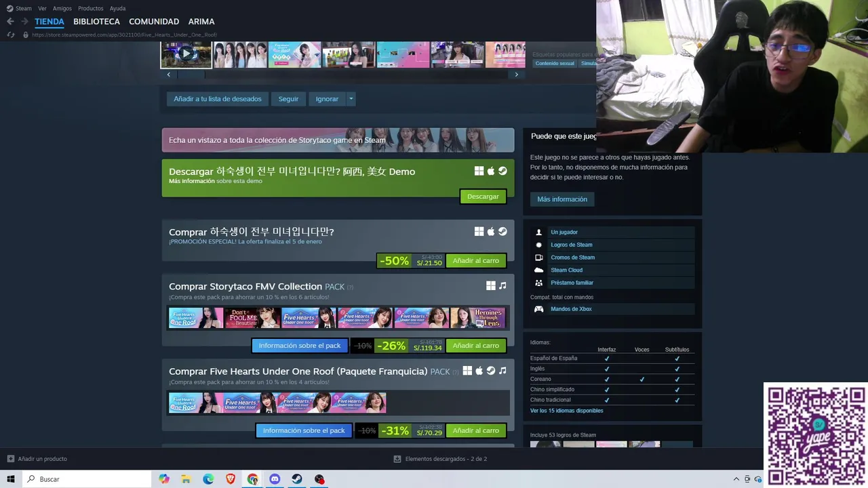Click the music note icon in the Paquete Franquicia row
This screenshot has width=868, height=488.
[502, 371]
